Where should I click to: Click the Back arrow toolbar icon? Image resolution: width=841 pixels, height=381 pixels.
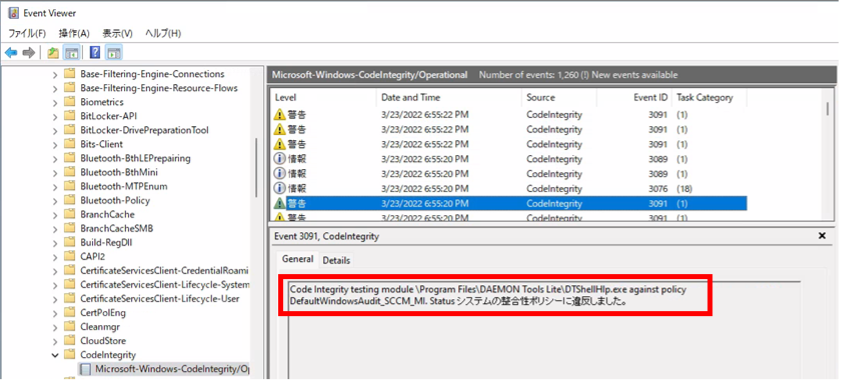click(x=11, y=53)
